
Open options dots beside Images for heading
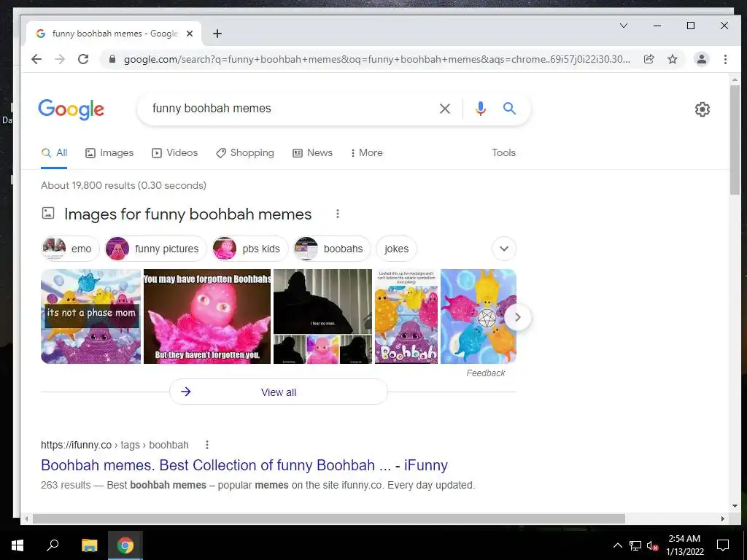click(337, 214)
